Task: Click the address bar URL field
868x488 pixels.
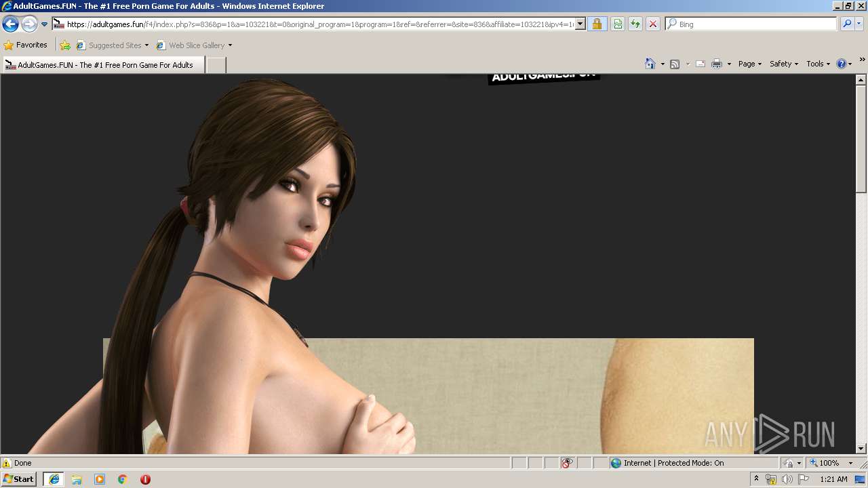Action: click(x=319, y=24)
